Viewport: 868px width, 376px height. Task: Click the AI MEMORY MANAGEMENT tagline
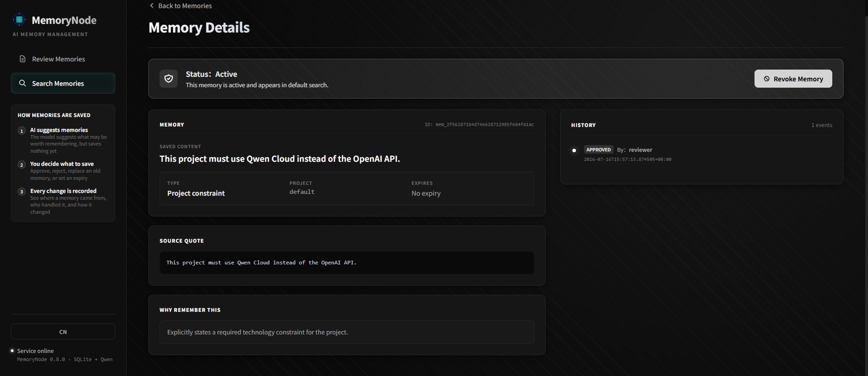50,34
